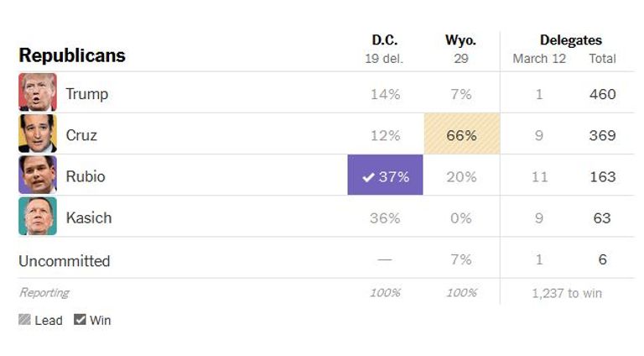
Task: Select the Wyo. column header
Action: tap(460, 40)
